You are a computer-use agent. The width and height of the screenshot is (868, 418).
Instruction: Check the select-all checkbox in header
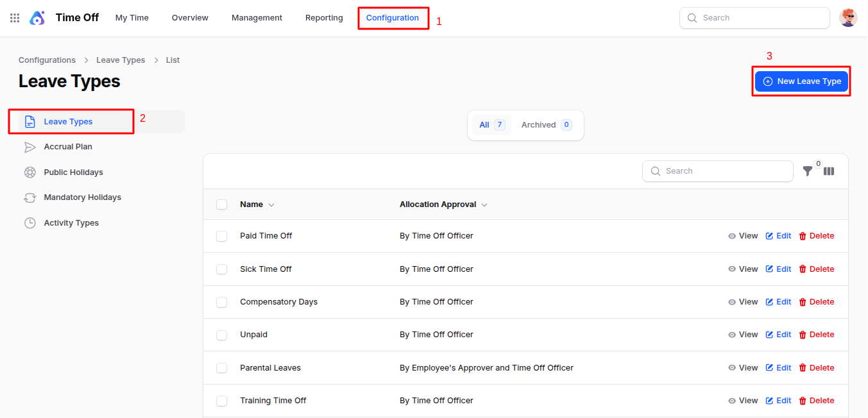tap(222, 205)
